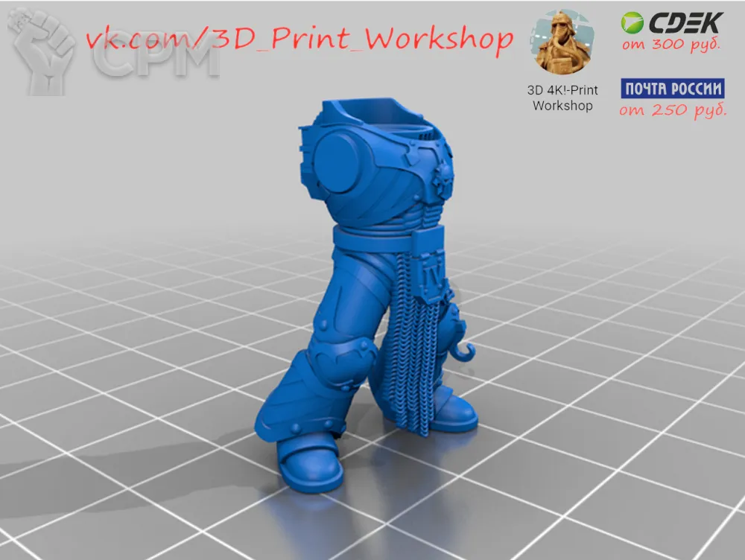Viewport: 745px width, 560px height.
Task: Select the 'от 300 руб.' price text
Action: click(672, 45)
